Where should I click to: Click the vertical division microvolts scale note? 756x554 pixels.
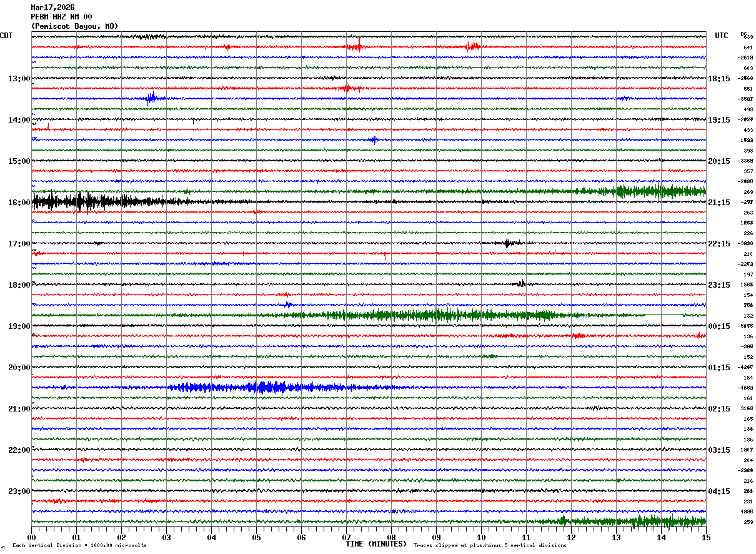click(x=79, y=546)
